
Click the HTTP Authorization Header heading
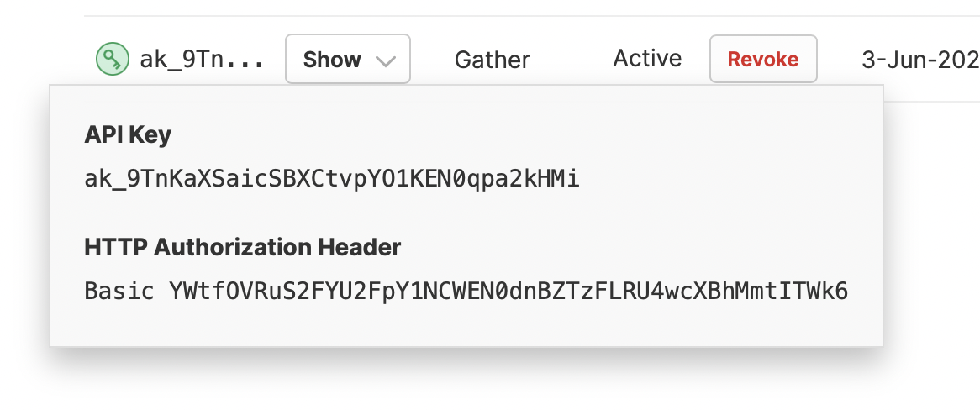(243, 248)
